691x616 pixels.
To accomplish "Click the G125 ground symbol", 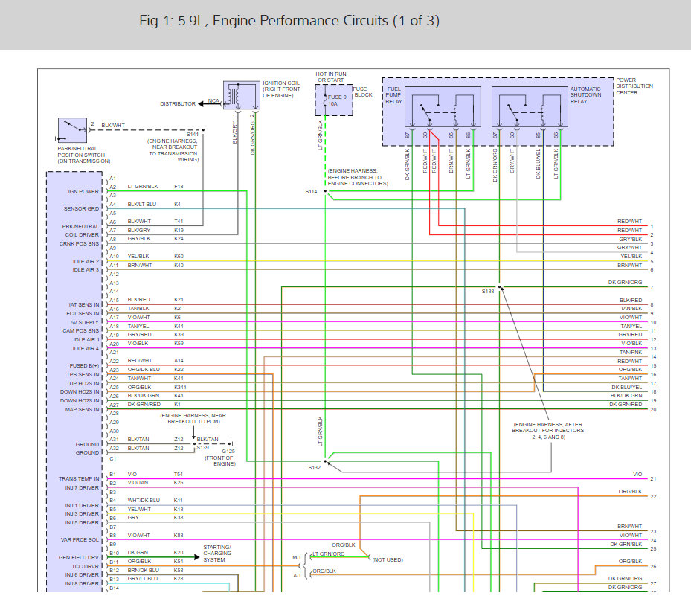I will click(x=232, y=443).
